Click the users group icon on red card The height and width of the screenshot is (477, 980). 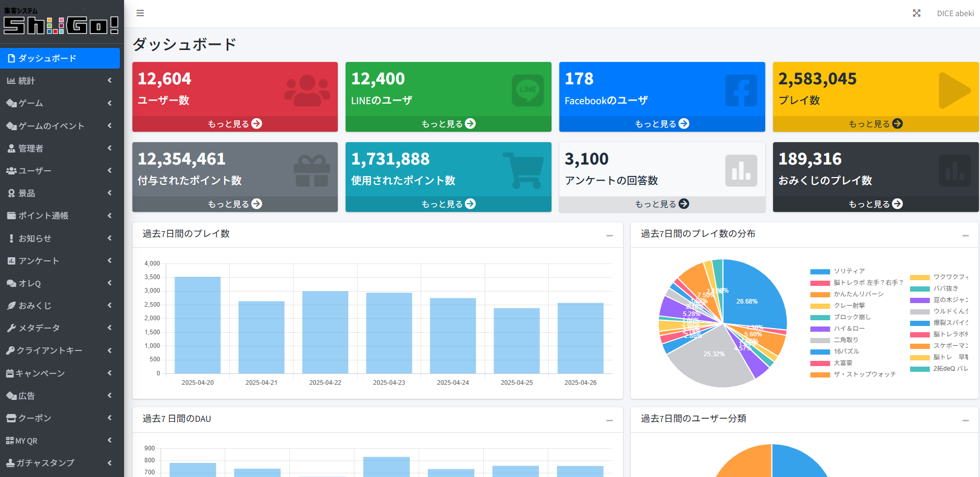(x=307, y=91)
